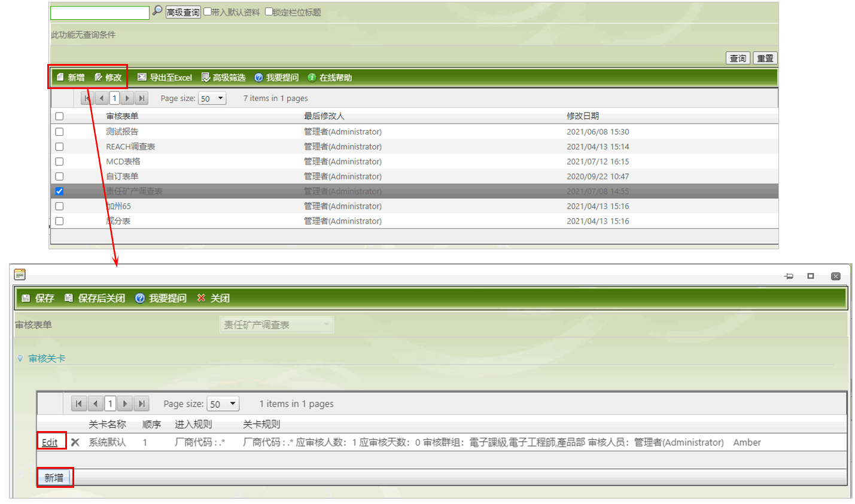
Task: Click 新增 in the upper toolbar
Action: pyautogui.click(x=71, y=78)
